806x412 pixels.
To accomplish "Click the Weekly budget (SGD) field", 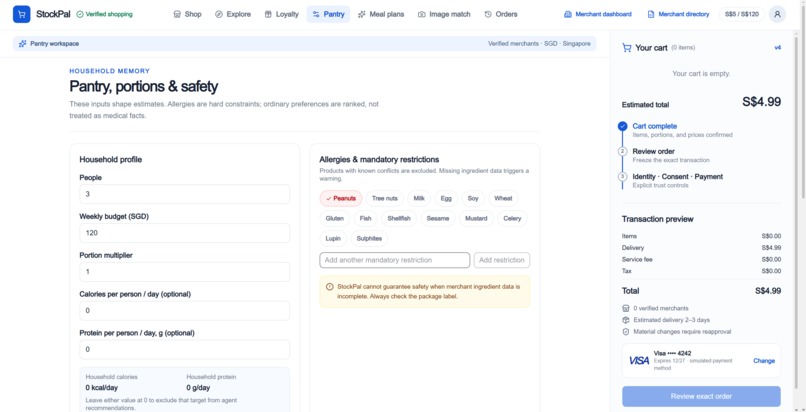I will (185, 233).
